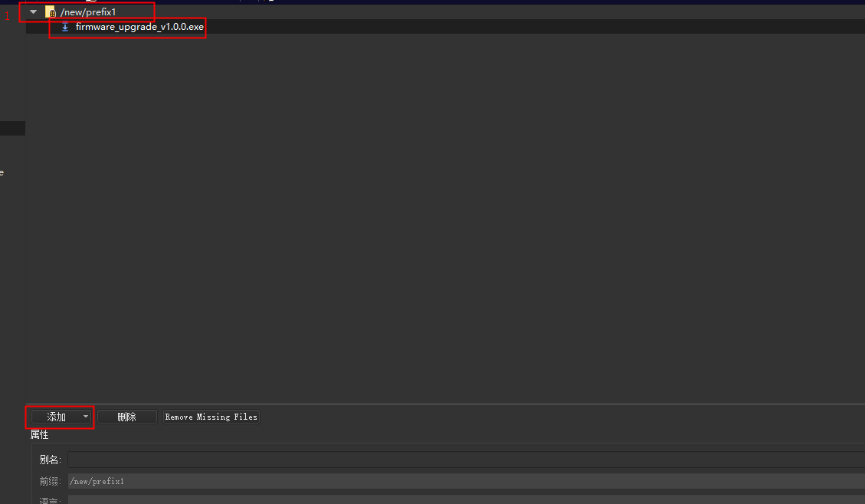Click the download icon beside firmware_upgrade_v1.0.0.exe
Image resolution: width=865 pixels, height=504 pixels.
65,26
